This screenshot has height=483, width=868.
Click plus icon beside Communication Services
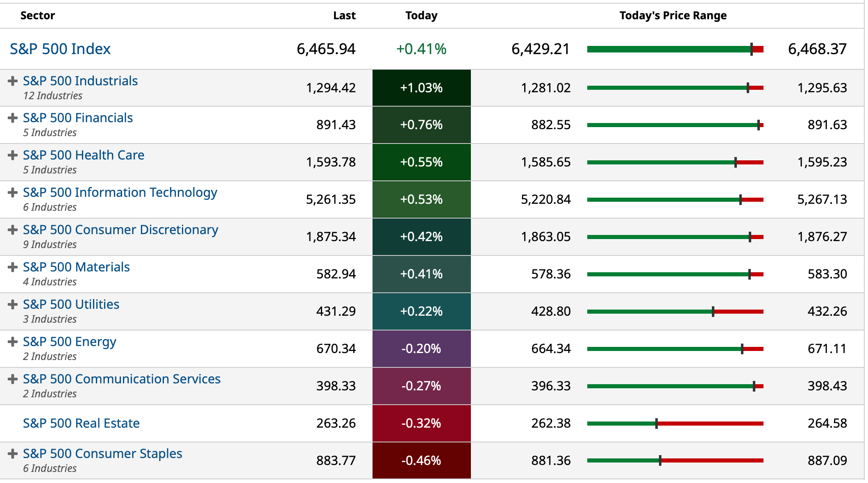click(x=13, y=379)
